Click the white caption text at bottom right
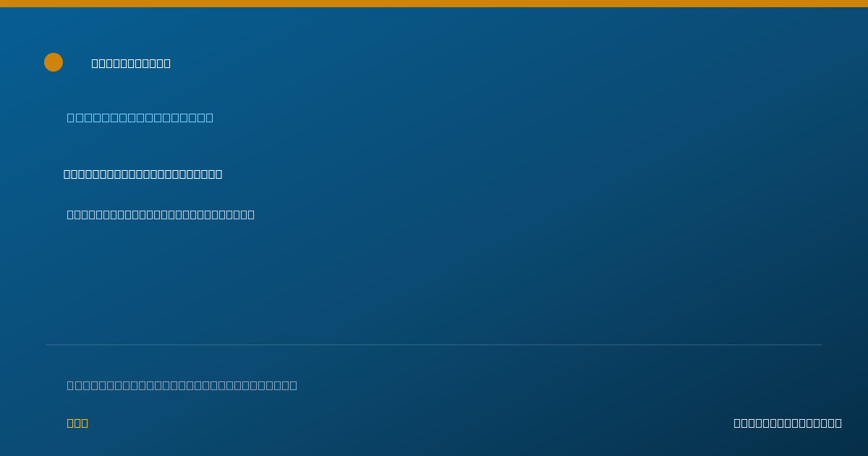 tap(788, 423)
